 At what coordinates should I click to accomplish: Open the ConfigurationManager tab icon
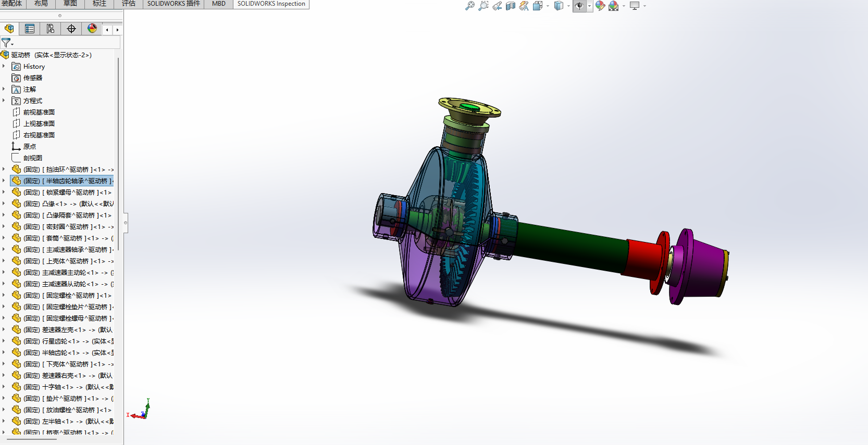(x=51, y=29)
